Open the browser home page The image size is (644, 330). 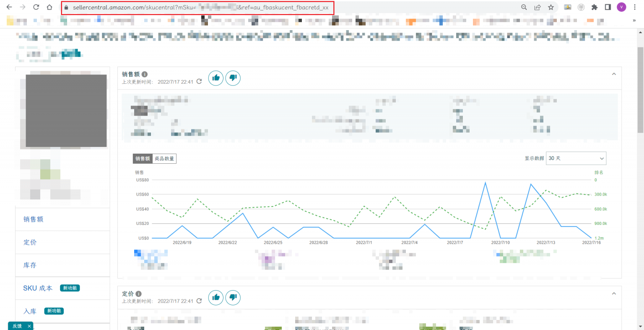tap(49, 7)
